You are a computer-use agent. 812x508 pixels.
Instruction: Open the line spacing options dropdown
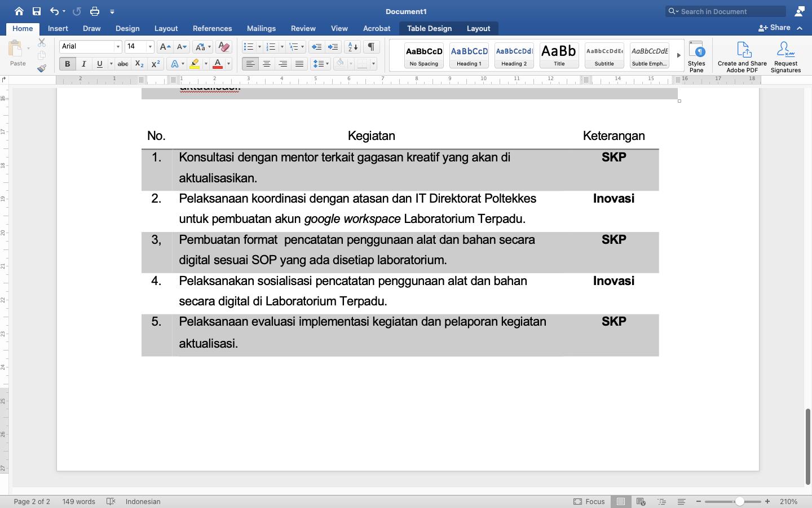[x=326, y=64]
